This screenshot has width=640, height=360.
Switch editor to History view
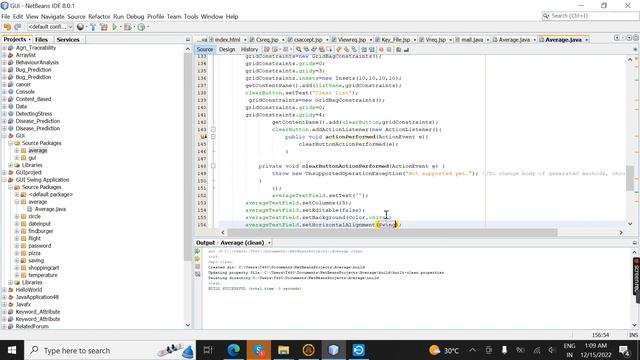click(249, 49)
